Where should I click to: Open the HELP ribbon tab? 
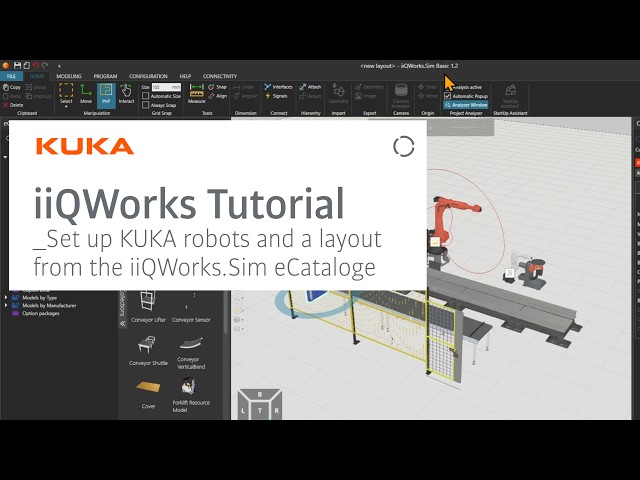185,76
